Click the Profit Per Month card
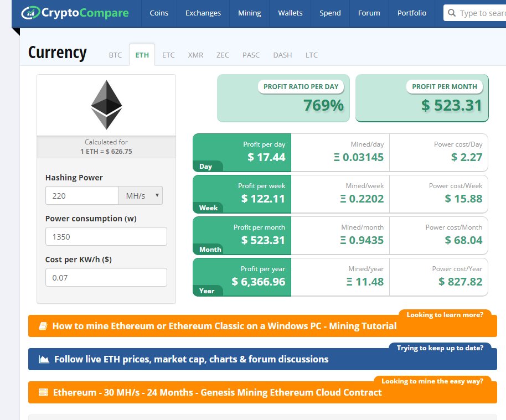The image size is (506, 420). pyautogui.click(x=422, y=98)
